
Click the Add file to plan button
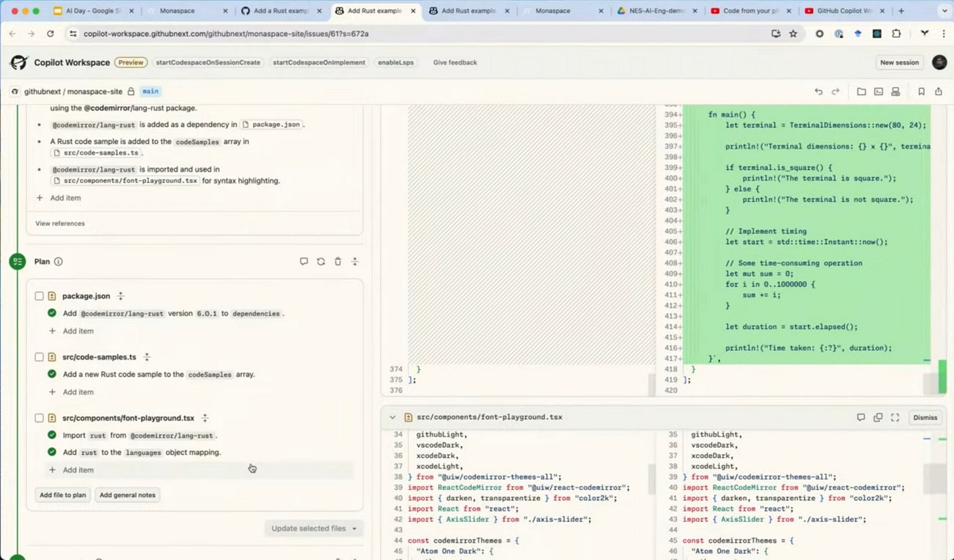pos(63,495)
